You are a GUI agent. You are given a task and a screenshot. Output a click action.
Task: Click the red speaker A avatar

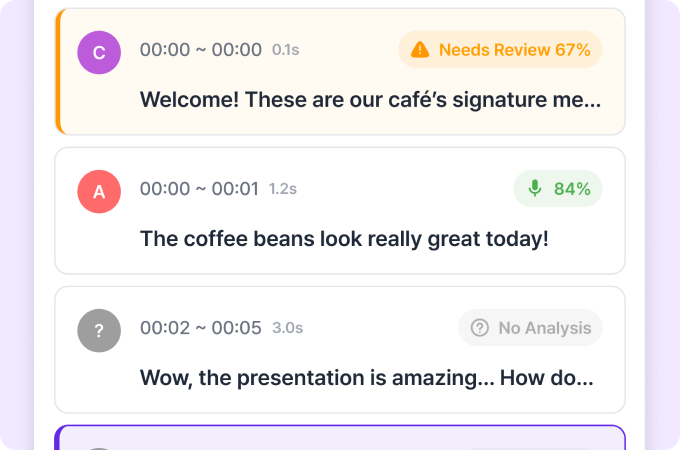tap(99, 191)
